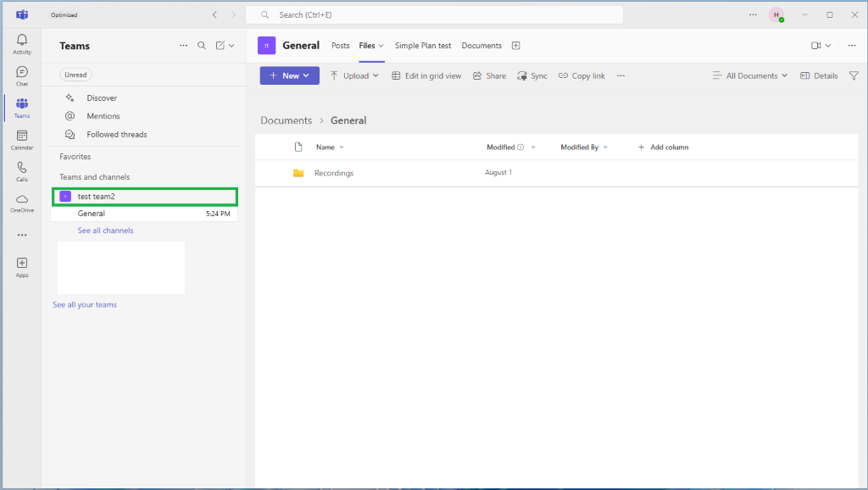Open the Calls phone icon
Viewport: 868px width, 490px height.
pyautogui.click(x=22, y=171)
